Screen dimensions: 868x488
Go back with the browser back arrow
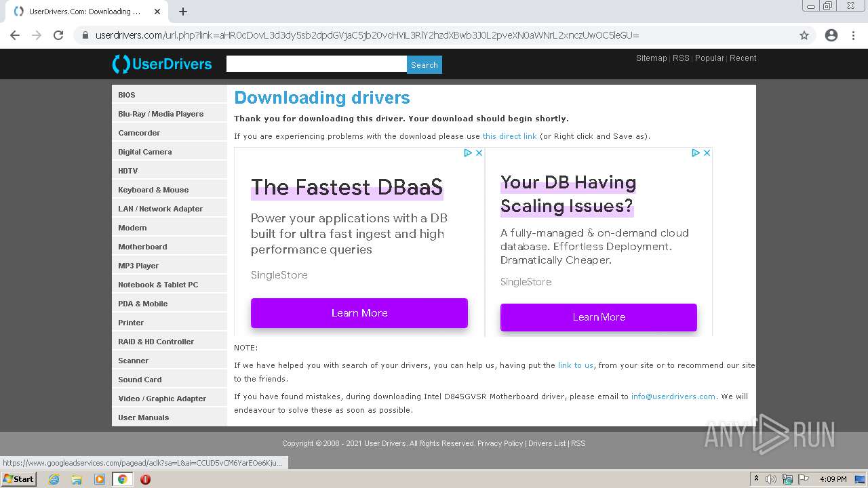(x=15, y=35)
